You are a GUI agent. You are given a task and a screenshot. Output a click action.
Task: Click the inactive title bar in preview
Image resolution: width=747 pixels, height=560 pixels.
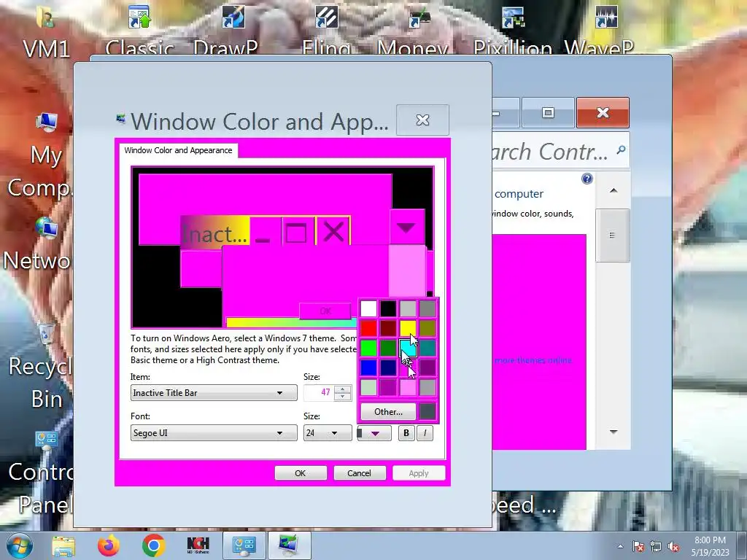[215, 233]
